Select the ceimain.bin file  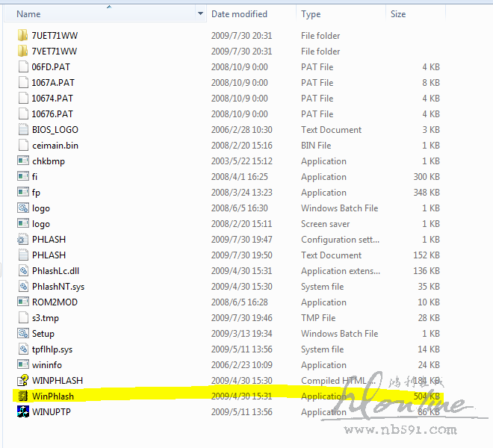click(x=55, y=146)
